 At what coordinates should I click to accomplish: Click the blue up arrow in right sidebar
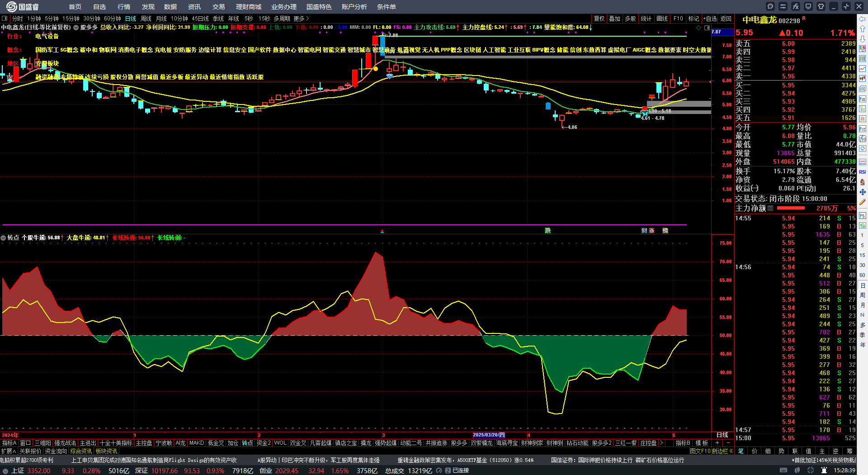point(863,28)
